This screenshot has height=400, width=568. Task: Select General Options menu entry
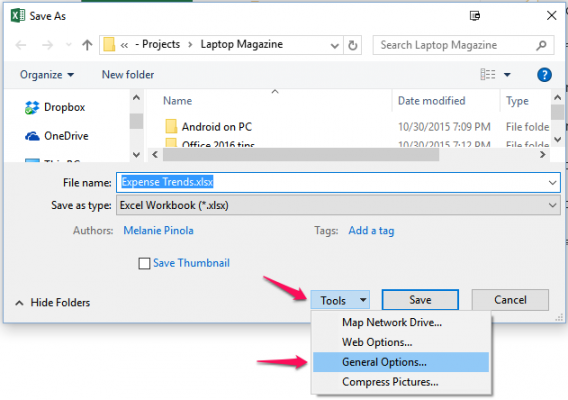(401, 362)
